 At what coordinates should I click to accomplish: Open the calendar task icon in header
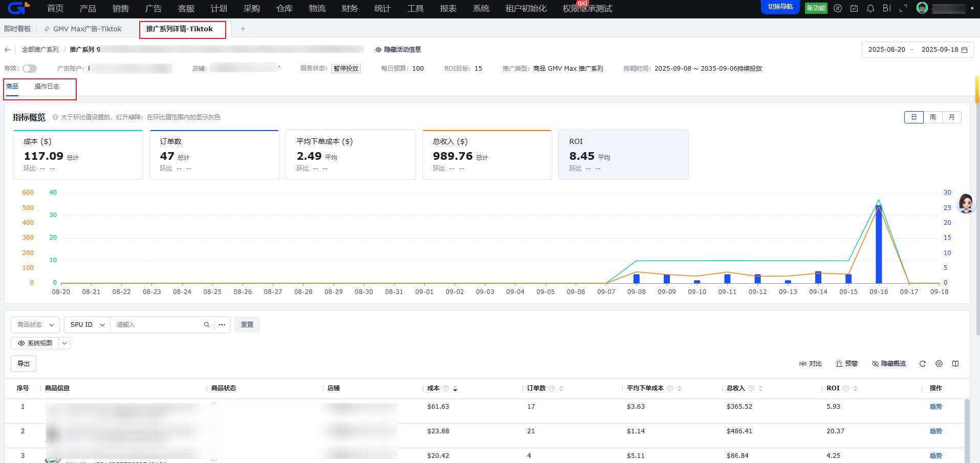click(x=854, y=8)
